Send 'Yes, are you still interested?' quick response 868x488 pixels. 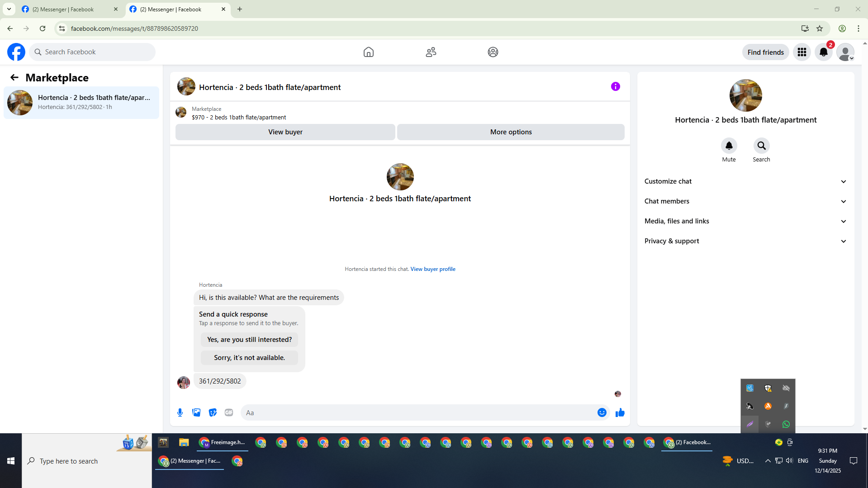click(x=249, y=340)
